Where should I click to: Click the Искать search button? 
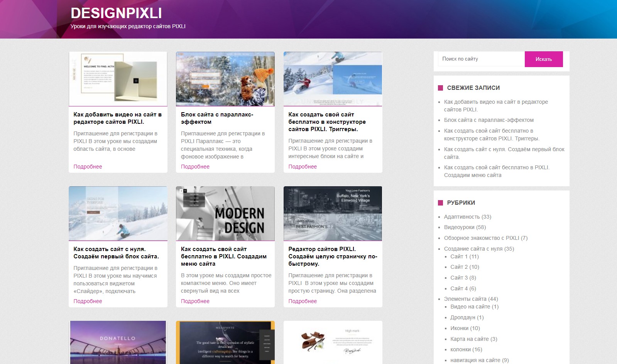[544, 59]
